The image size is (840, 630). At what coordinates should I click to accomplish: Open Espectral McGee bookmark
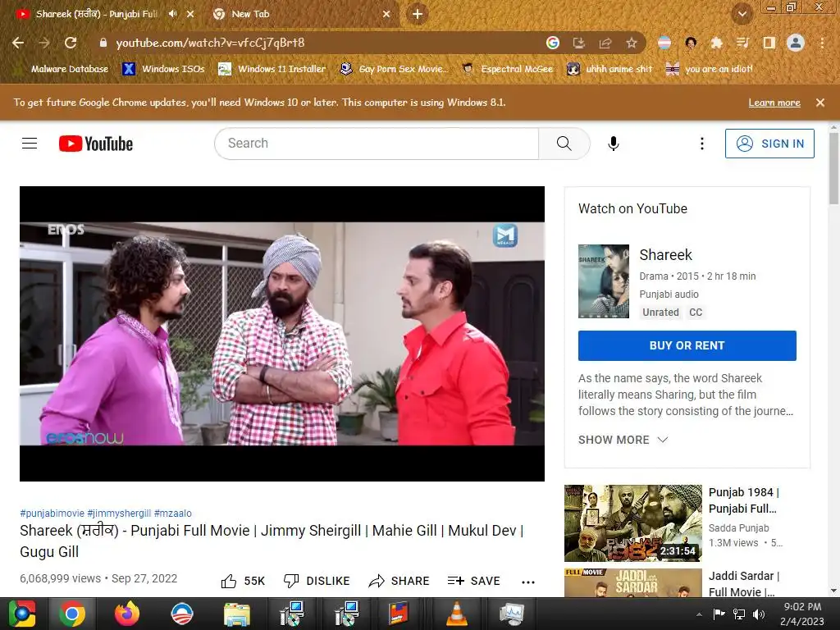507,69
